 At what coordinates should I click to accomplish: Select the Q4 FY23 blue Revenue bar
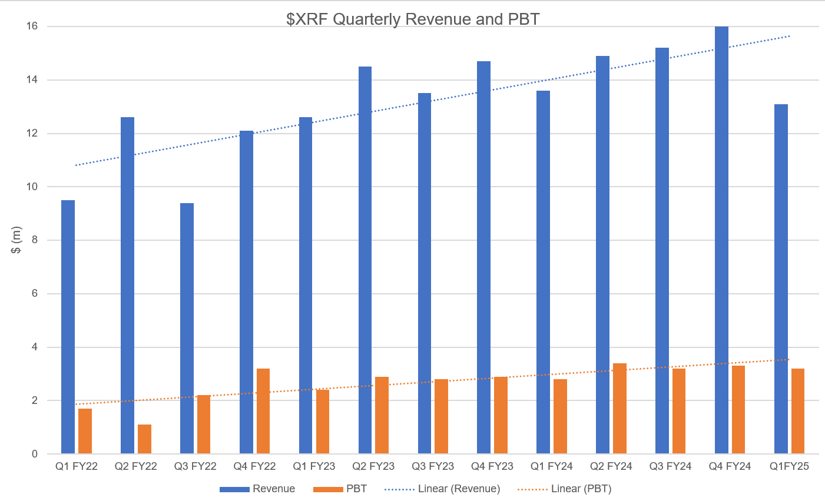point(484,257)
